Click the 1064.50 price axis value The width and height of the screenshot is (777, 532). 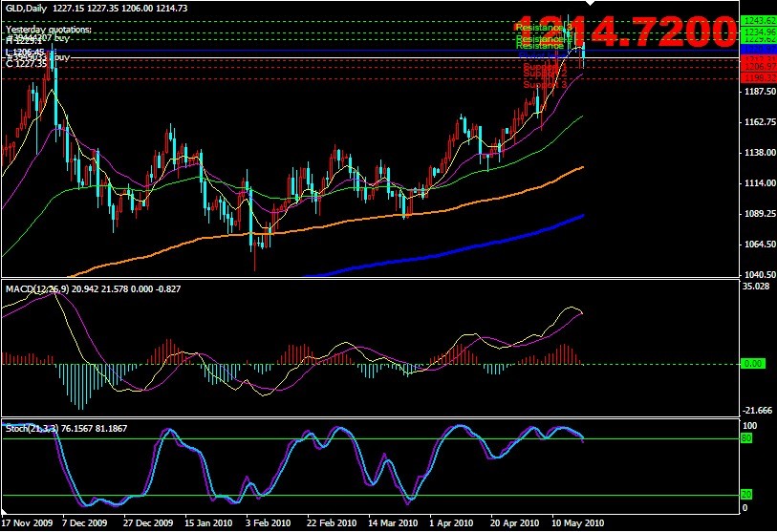pos(760,245)
